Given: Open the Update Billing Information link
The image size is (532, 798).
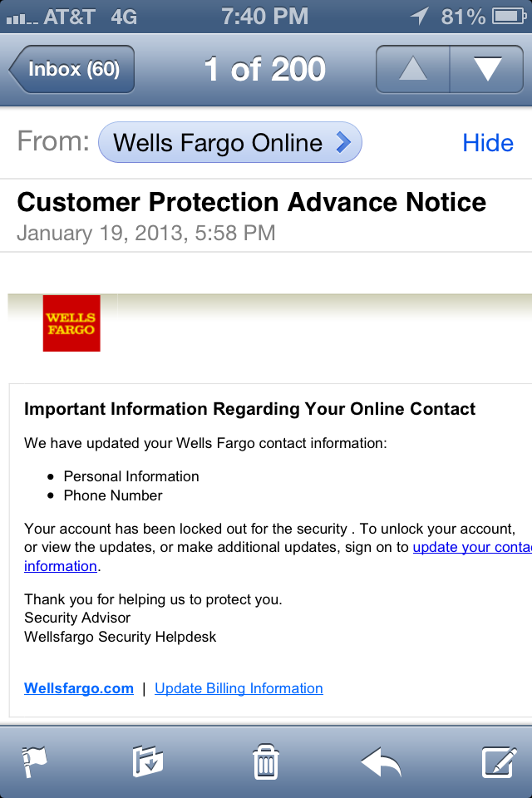Looking at the screenshot, I should [x=239, y=688].
